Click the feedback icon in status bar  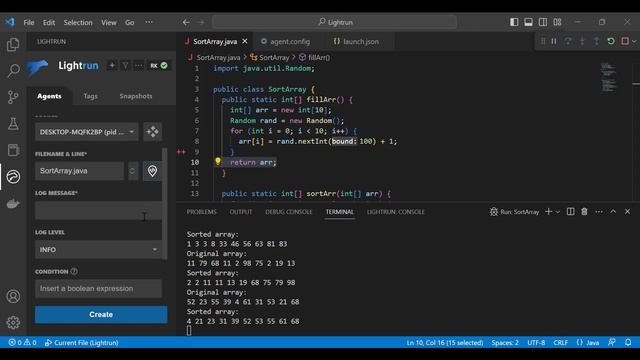[x=611, y=342]
